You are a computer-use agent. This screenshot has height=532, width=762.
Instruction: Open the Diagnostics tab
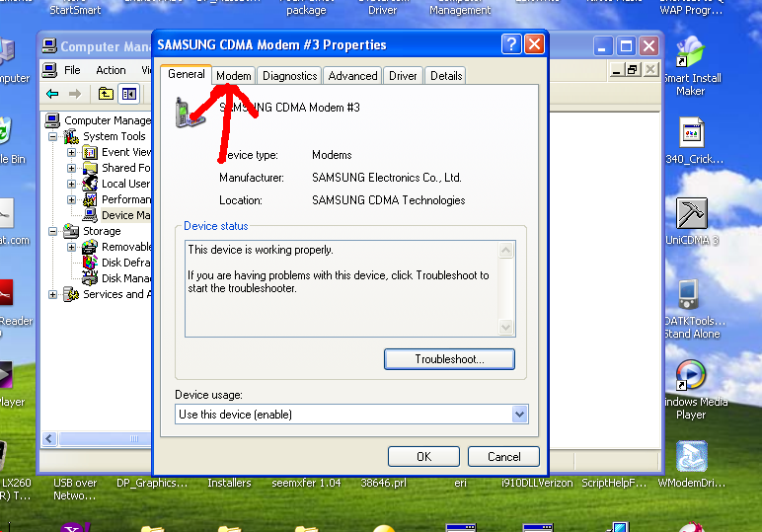click(x=289, y=76)
